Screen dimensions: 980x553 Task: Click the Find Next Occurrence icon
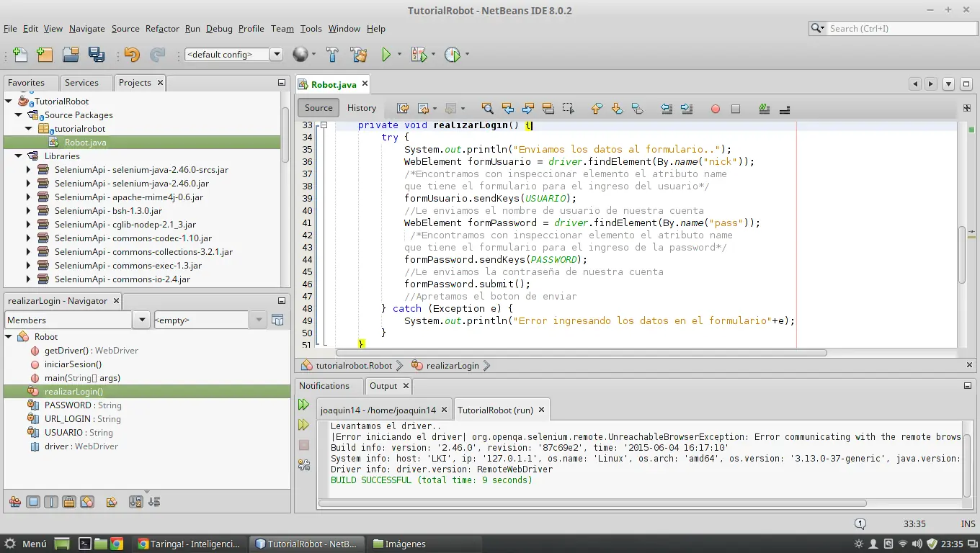tap(528, 109)
